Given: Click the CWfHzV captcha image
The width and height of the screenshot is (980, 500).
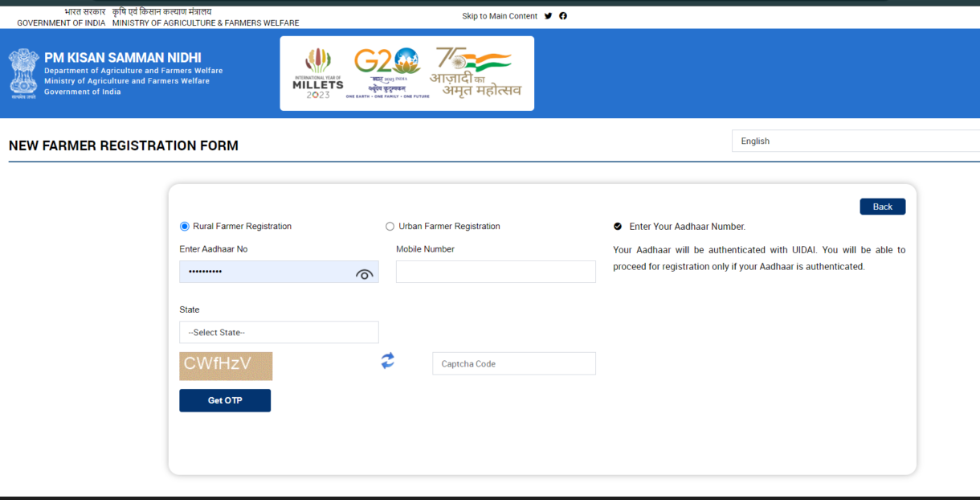Looking at the screenshot, I should pyautogui.click(x=226, y=366).
